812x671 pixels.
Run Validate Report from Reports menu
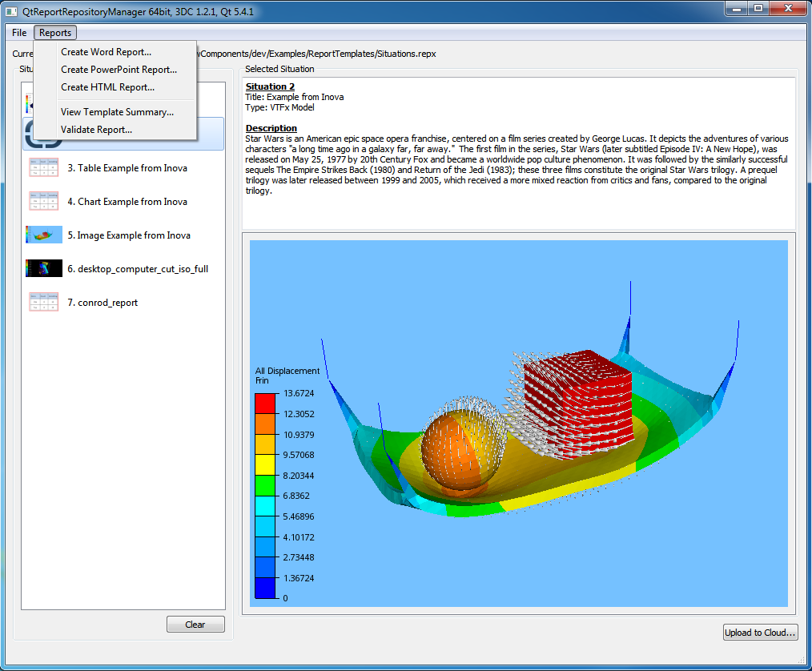96,130
